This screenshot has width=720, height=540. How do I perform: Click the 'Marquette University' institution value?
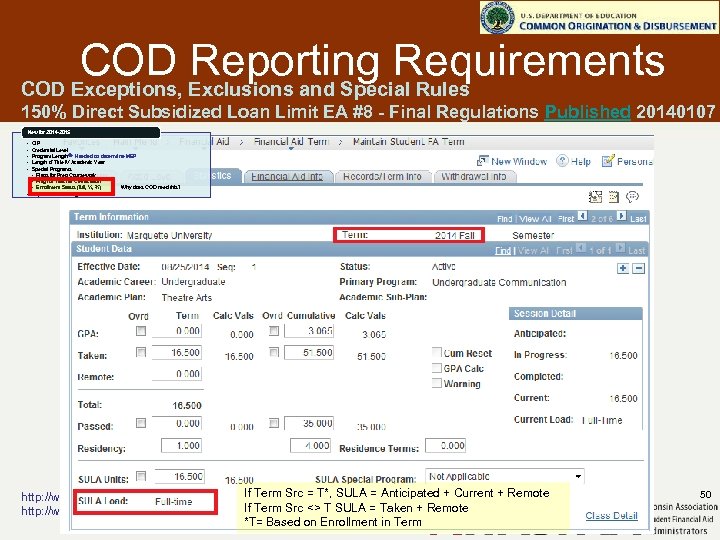point(169,236)
